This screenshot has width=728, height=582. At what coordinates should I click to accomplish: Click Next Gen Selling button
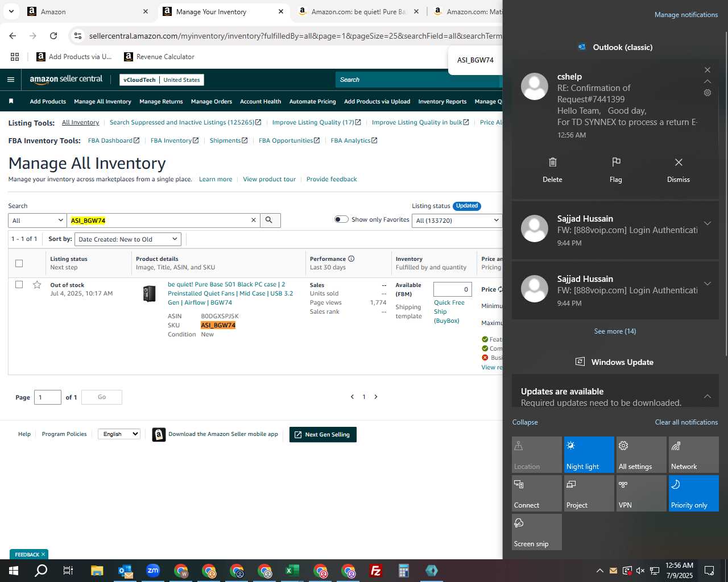point(323,434)
